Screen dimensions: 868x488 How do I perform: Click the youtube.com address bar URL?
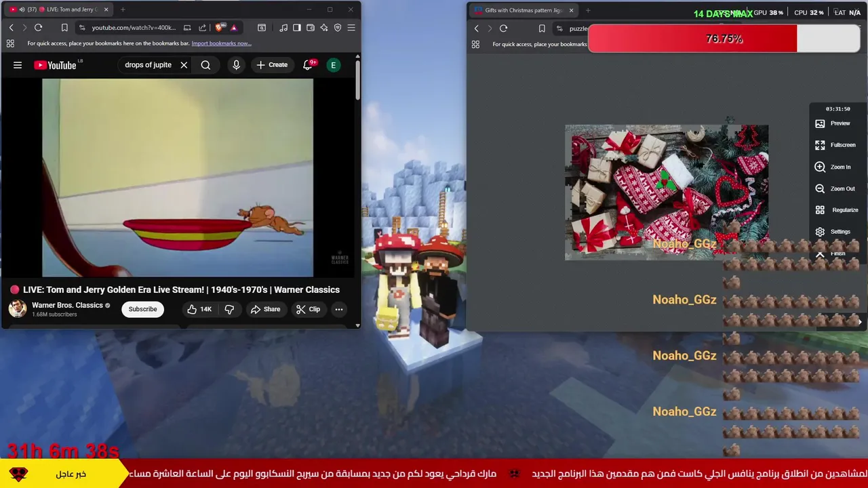coord(134,28)
